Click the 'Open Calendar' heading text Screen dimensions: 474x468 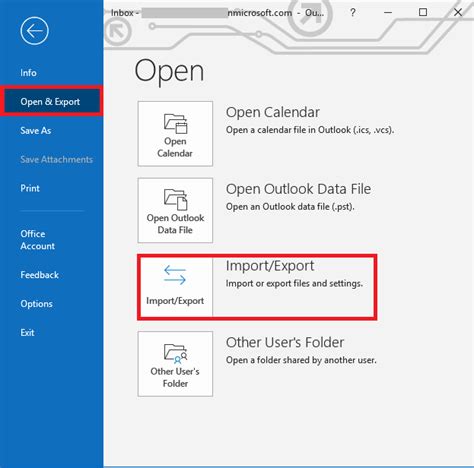273,112
